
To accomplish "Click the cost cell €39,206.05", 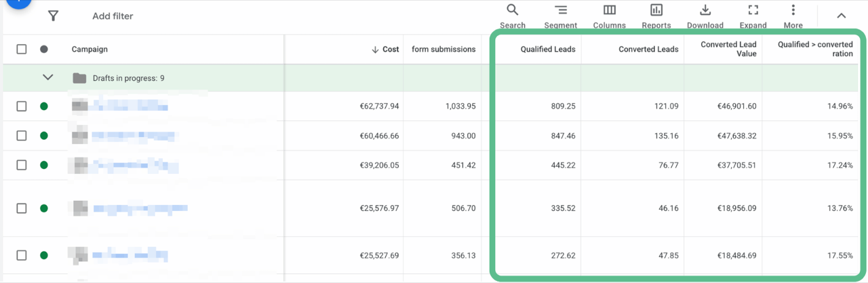I will [379, 166].
